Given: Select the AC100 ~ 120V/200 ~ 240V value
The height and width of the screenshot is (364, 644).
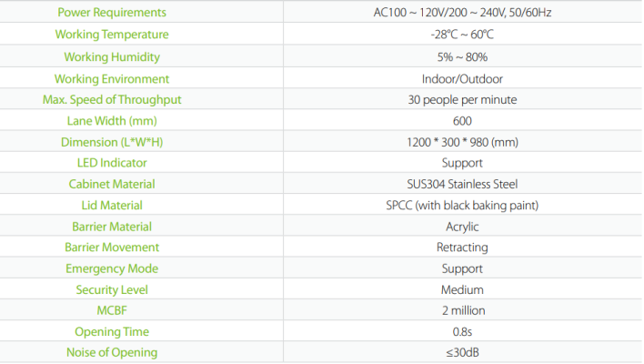Looking at the screenshot, I should point(462,13).
